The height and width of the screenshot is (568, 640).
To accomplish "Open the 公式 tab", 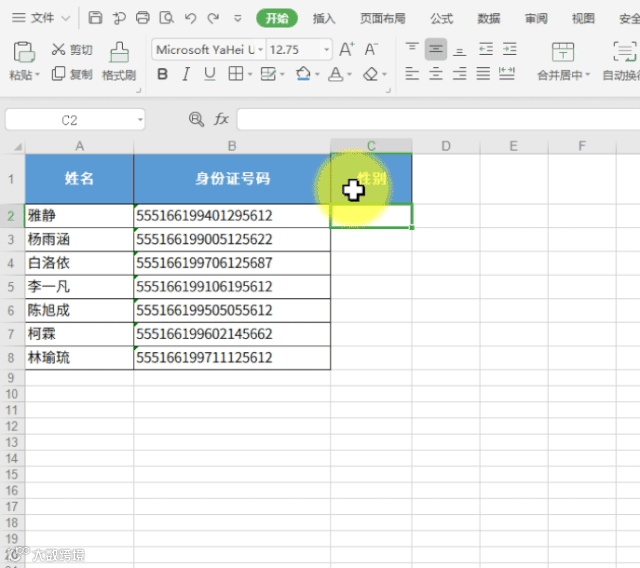I will point(442,18).
